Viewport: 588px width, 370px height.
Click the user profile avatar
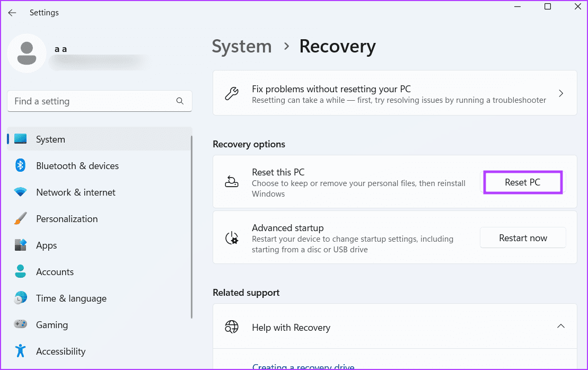[27, 53]
